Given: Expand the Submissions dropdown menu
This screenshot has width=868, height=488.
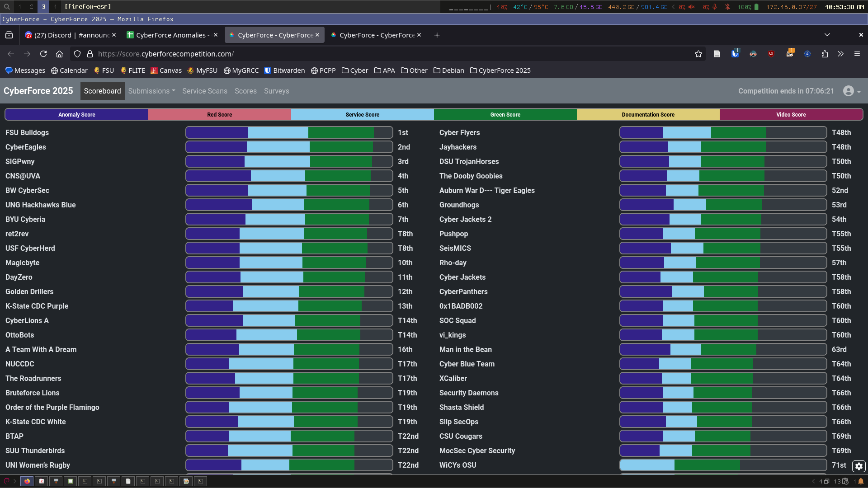Looking at the screenshot, I should [151, 91].
